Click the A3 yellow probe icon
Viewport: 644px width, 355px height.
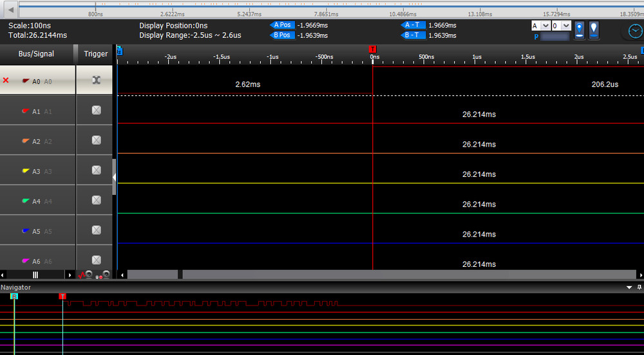[x=26, y=171]
